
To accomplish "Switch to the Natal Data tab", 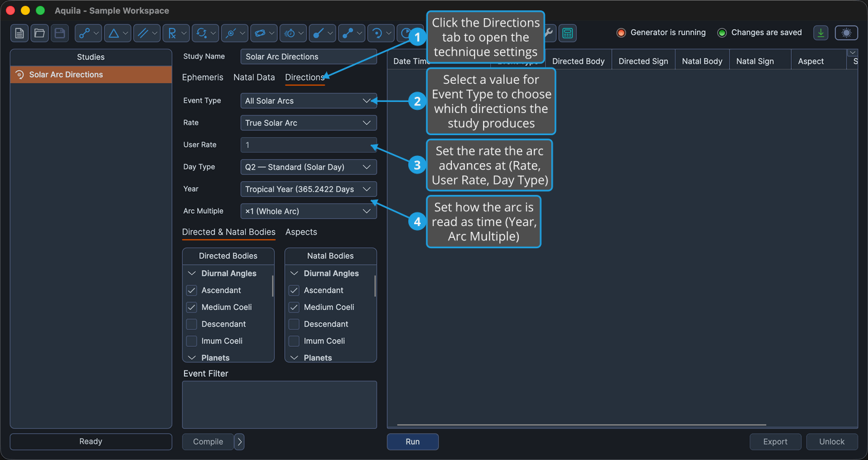I will pos(254,77).
